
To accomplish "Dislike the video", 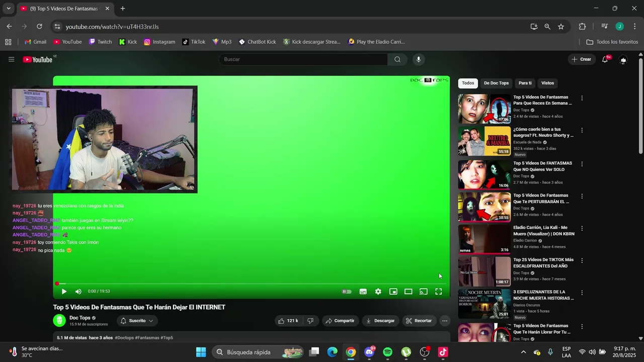I will 310,321.
